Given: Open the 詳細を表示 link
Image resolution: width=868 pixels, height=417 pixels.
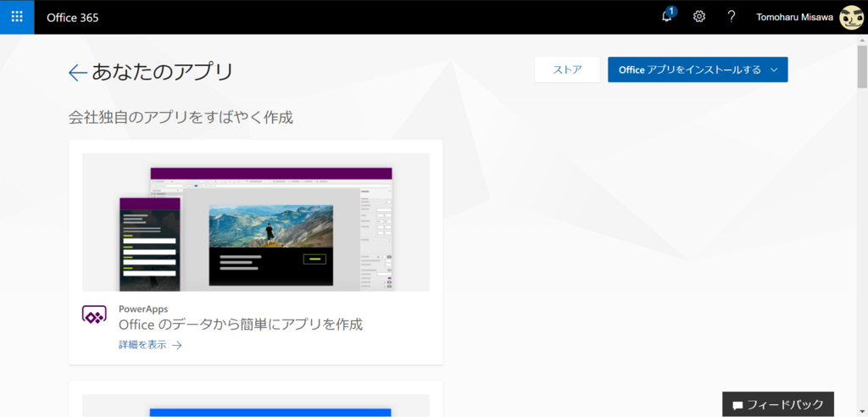Looking at the screenshot, I should tap(150, 345).
